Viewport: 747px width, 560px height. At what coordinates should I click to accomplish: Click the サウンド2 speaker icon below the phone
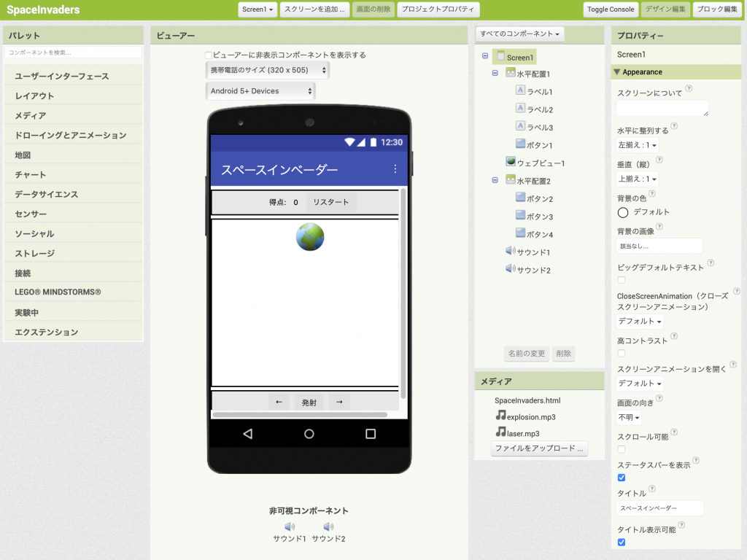[x=328, y=526]
